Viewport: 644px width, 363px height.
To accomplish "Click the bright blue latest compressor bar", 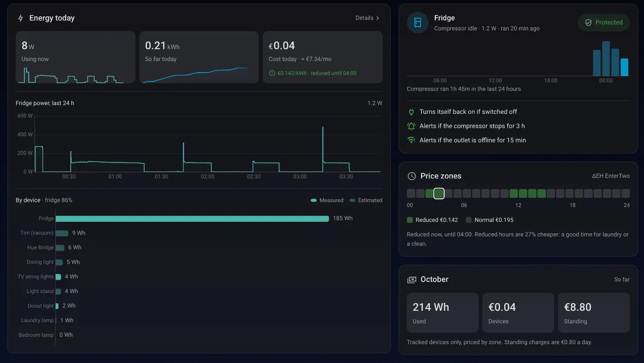I will point(625,67).
